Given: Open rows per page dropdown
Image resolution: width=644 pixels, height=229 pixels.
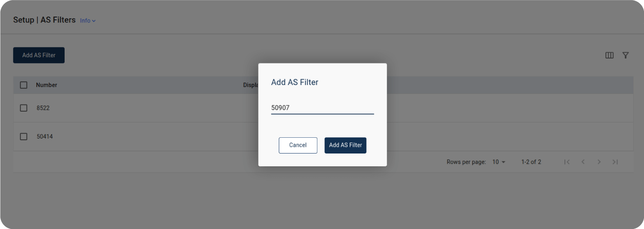Looking at the screenshot, I should [499, 162].
